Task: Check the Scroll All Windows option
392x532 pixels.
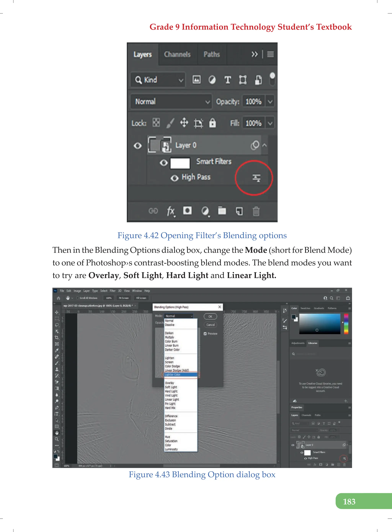Action: coord(78,298)
